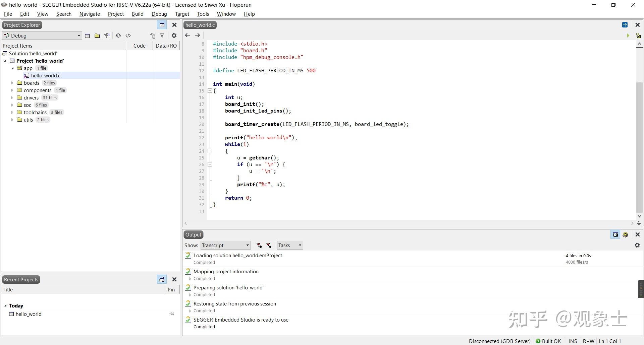The height and width of the screenshot is (345, 644).
Task: Collapse the main function fold box
Action: pyautogui.click(x=210, y=91)
